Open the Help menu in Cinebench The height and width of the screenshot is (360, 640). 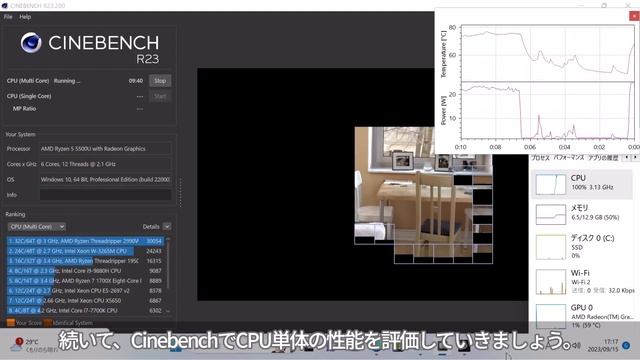[25, 17]
